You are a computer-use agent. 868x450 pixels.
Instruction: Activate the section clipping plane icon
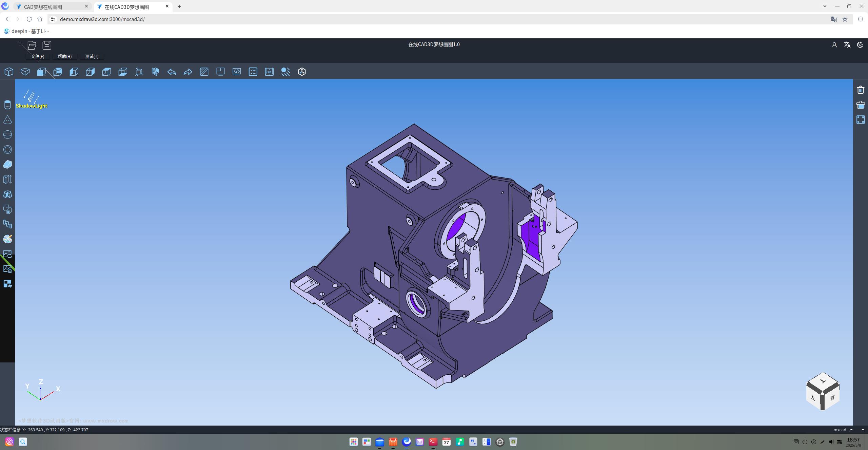click(155, 72)
